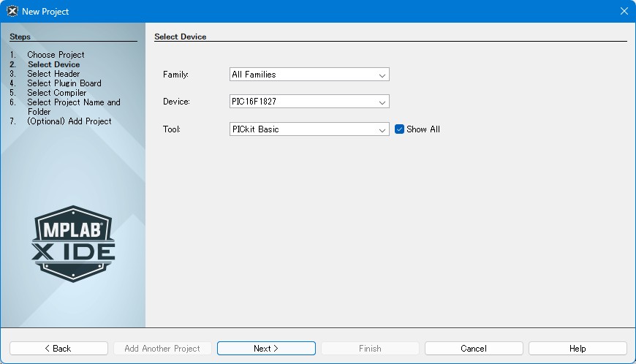Click the (Optional) Add Project step
This screenshot has height=364, width=636.
pyautogui.click(x=69, y=121)
